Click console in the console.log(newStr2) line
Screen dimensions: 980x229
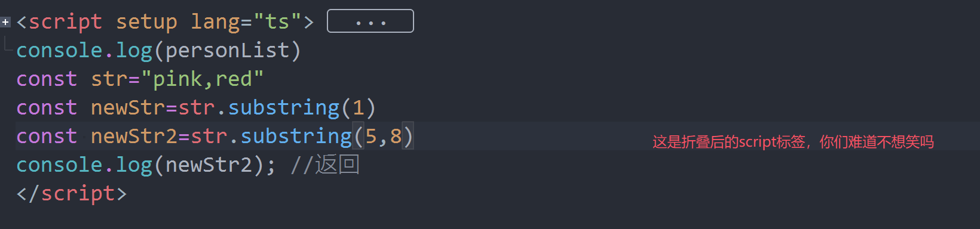tap(59, 165)
